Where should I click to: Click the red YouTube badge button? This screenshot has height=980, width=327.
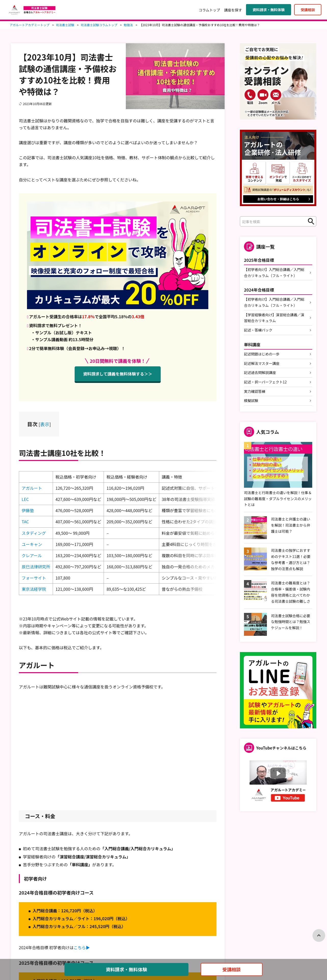coord(288,798)
